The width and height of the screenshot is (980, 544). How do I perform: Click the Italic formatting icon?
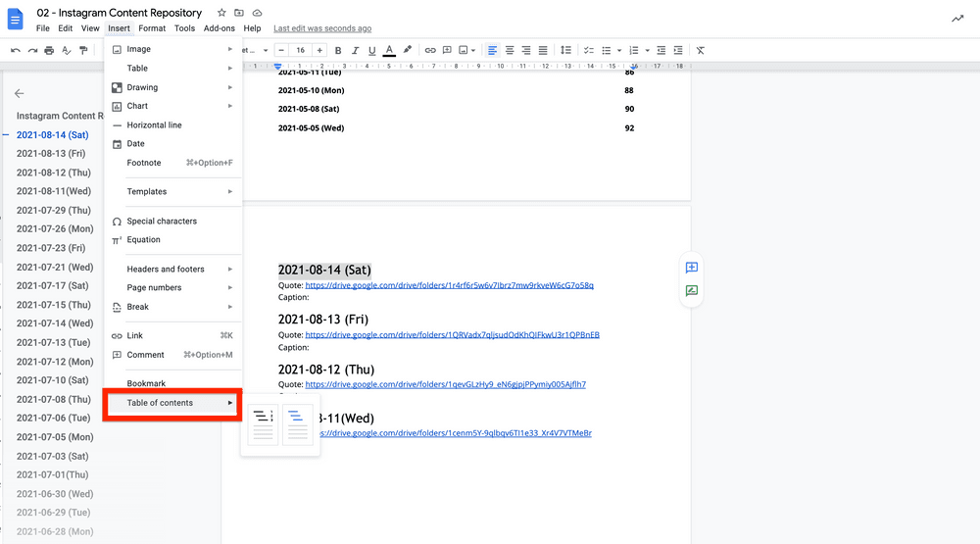(355, 50)
